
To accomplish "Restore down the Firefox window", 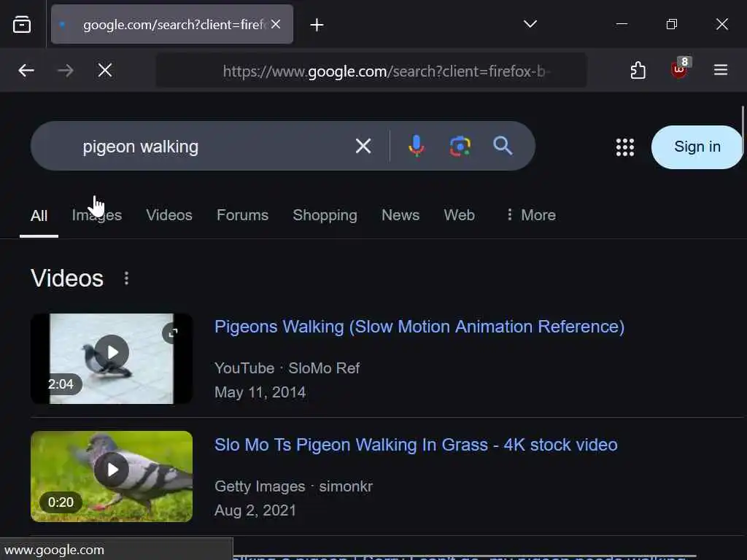I will point(672,24).
